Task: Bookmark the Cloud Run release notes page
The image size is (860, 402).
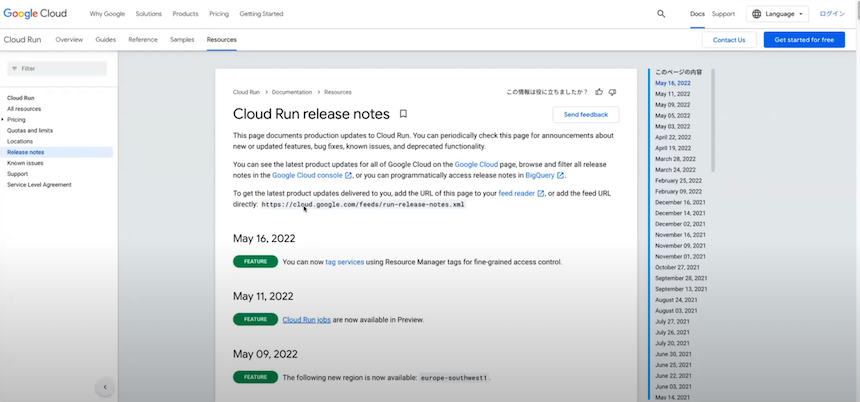Action: point(403,114)
